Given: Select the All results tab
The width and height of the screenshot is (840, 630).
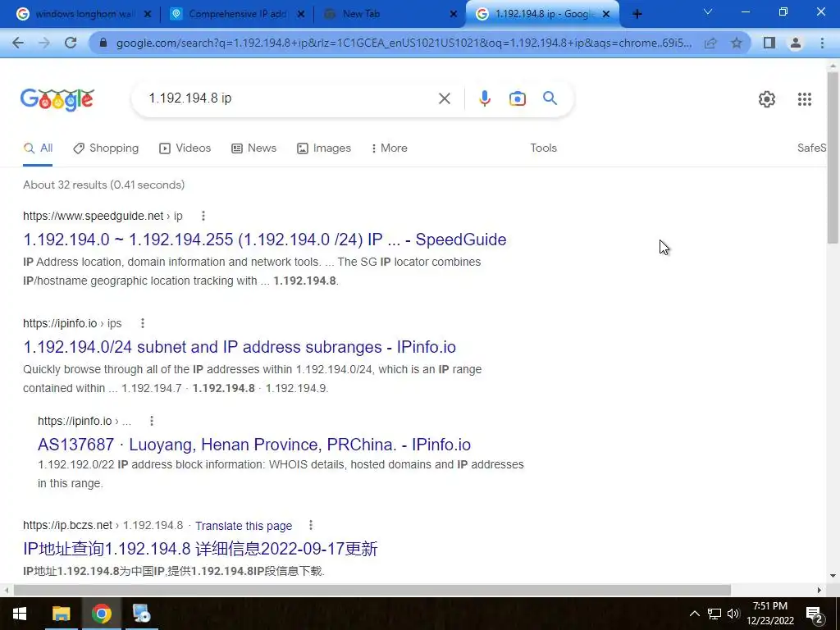Looking at the screenshot, I should pyautogui.click(x=38, y=148).
